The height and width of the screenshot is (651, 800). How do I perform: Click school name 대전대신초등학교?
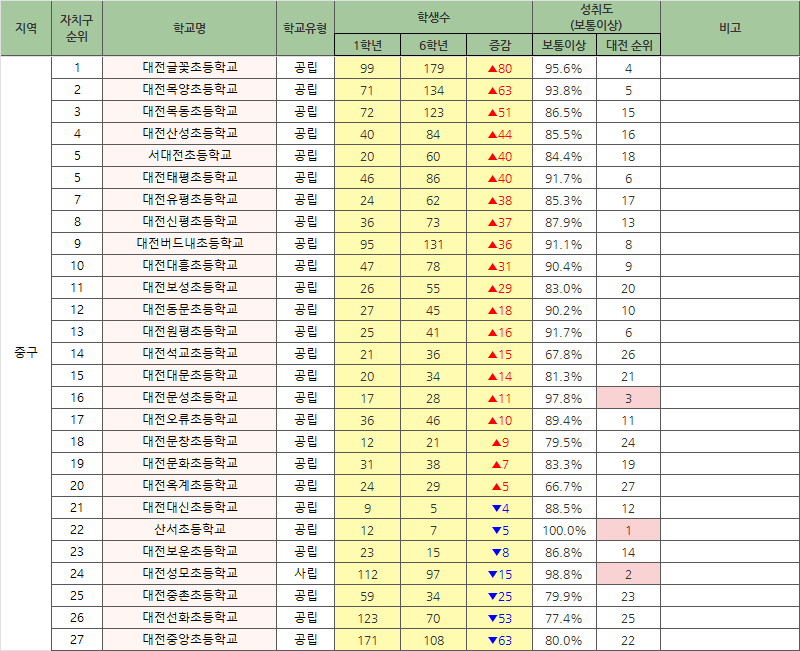[x=189, y=507]
